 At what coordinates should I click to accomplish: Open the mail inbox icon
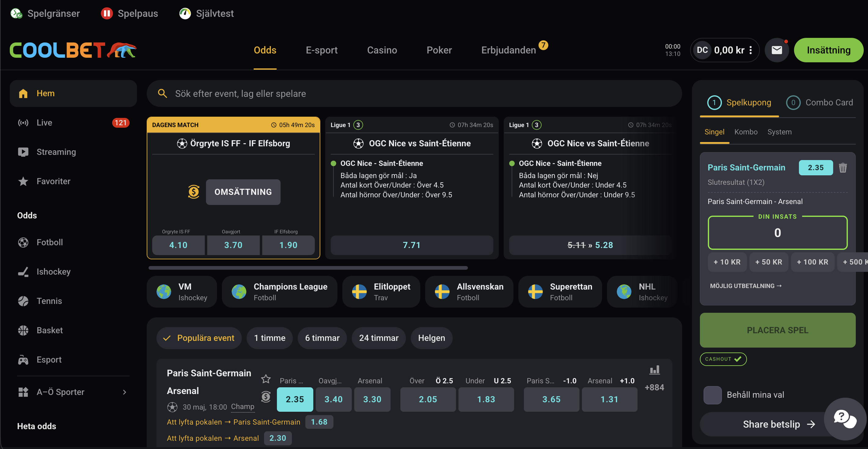click(777, 50)
